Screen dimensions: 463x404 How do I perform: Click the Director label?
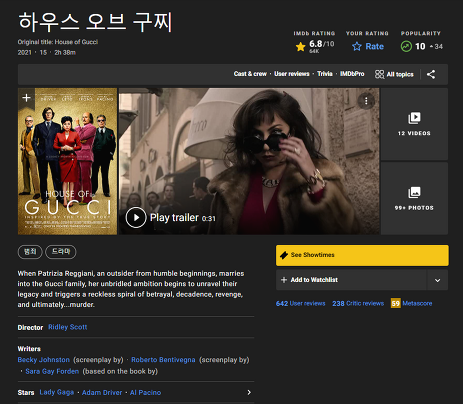(30, 328)
